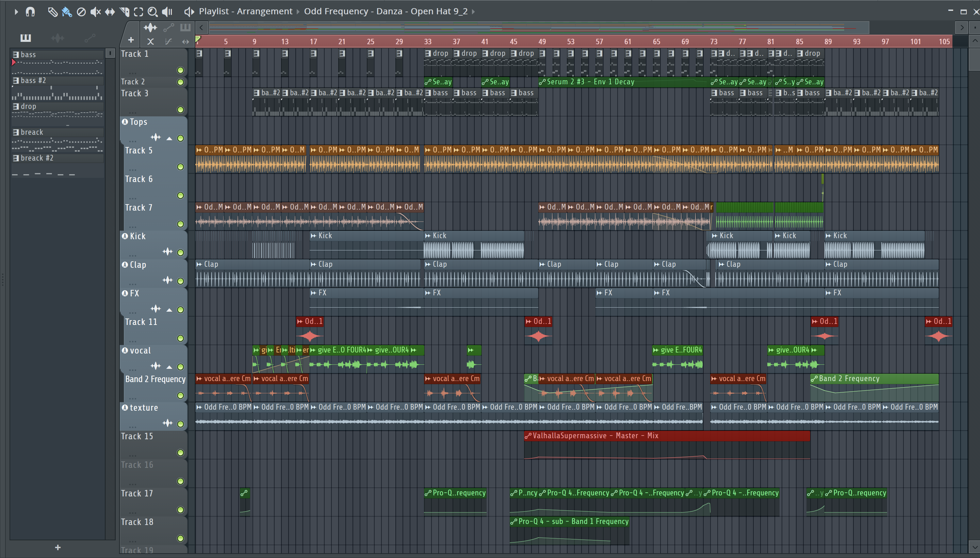Select the Draw pencil tool

click(x=52, y=12)
